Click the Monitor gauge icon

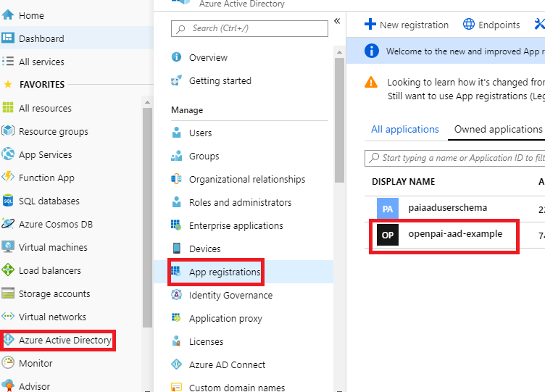[8, 363]
